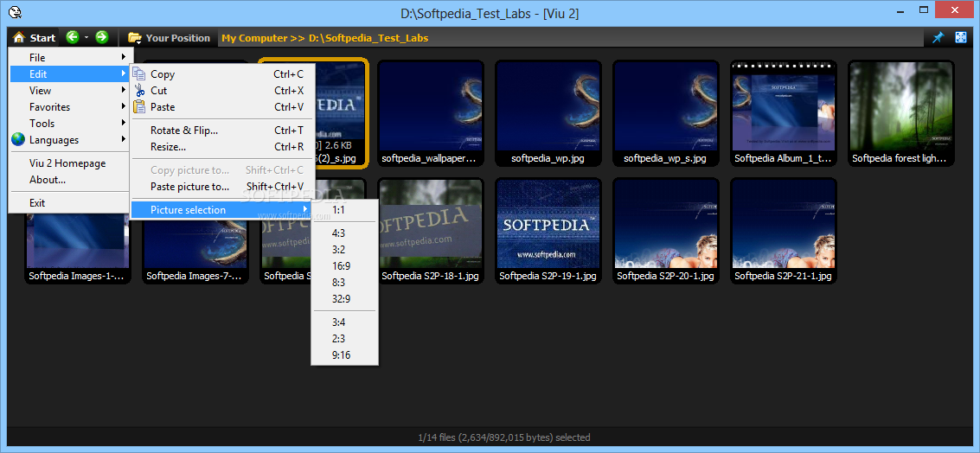
Task: Select the 8:3 picture selection ratio
Action: tap(344, 283)
